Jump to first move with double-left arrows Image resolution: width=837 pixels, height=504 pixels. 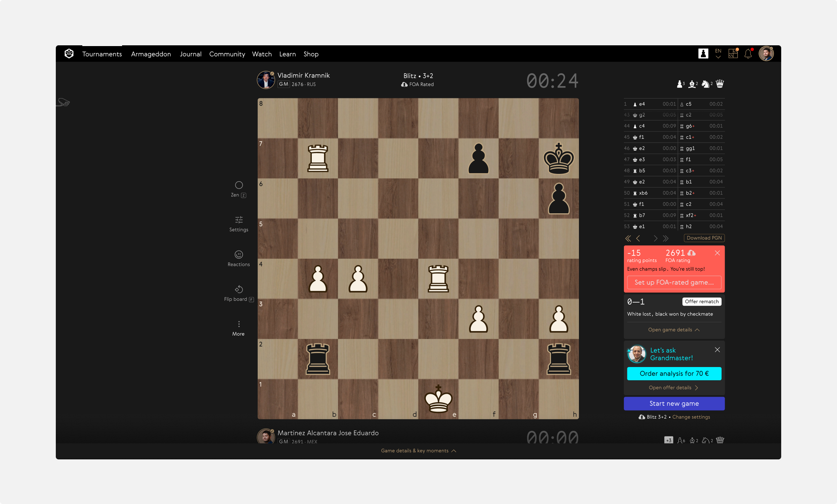(x=628, y=238)
